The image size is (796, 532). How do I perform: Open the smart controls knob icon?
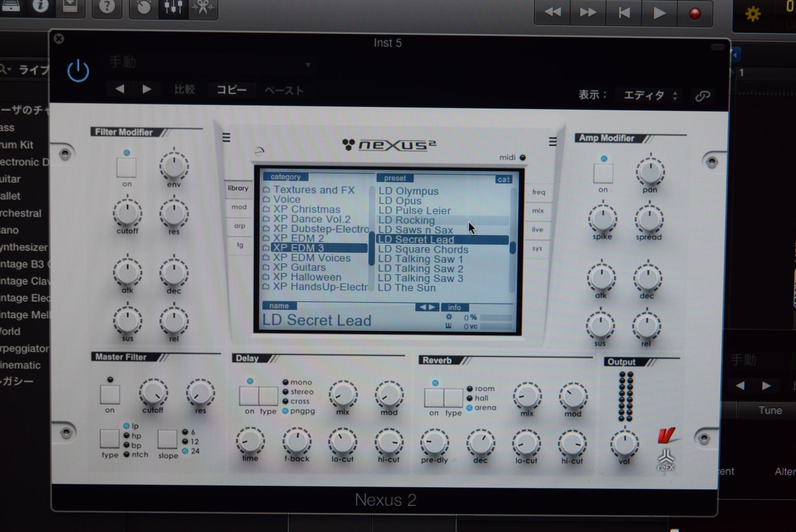144,7
